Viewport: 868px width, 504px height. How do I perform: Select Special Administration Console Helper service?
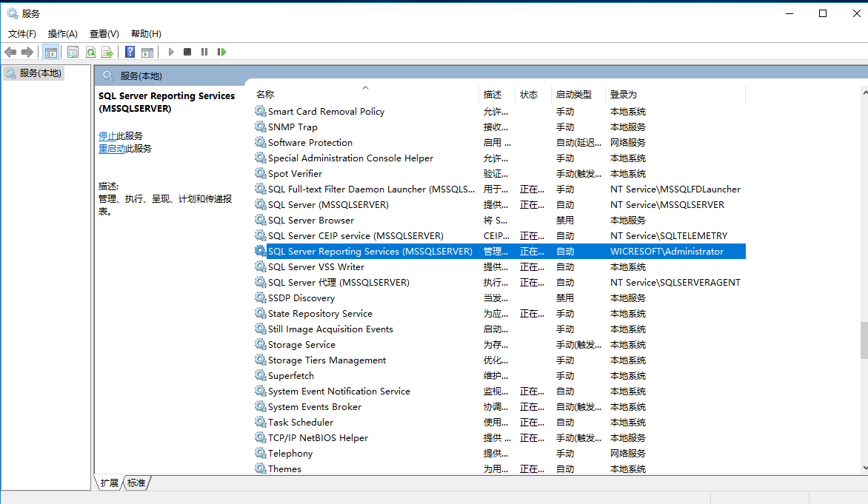click(x=500, y=158)
